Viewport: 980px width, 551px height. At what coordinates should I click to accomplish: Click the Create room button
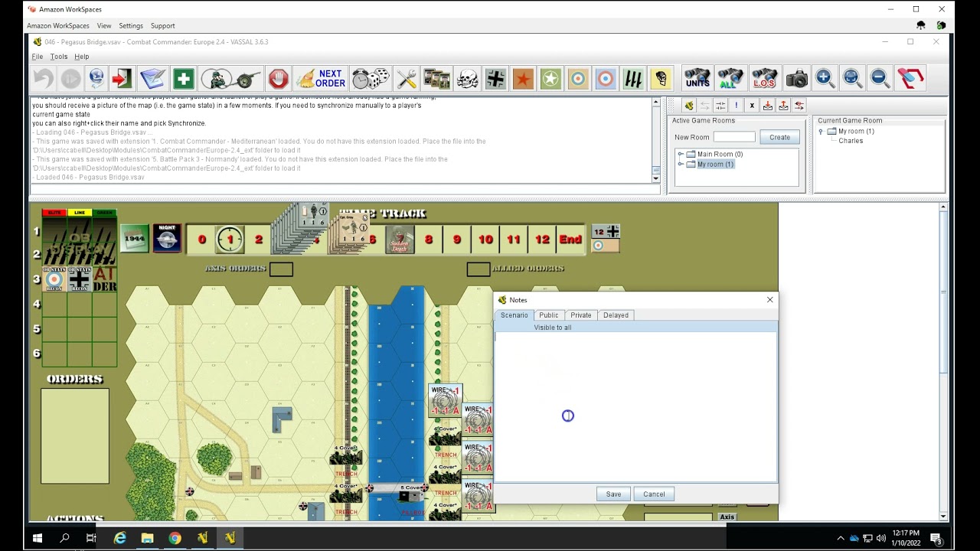[x=779, y=138]
